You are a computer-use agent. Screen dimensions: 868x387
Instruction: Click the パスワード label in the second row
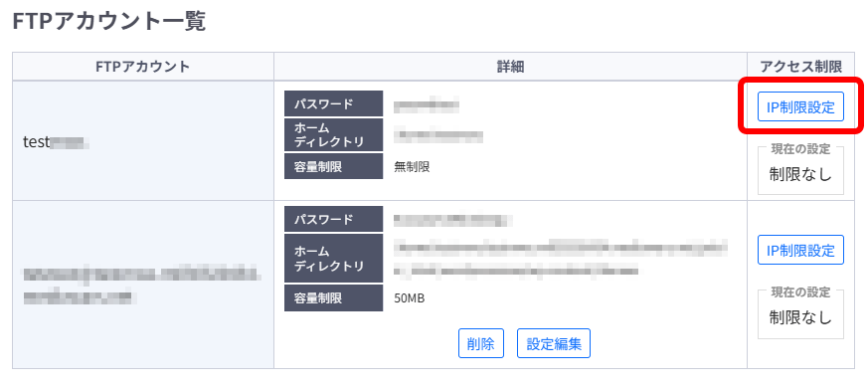pos(333,219)
